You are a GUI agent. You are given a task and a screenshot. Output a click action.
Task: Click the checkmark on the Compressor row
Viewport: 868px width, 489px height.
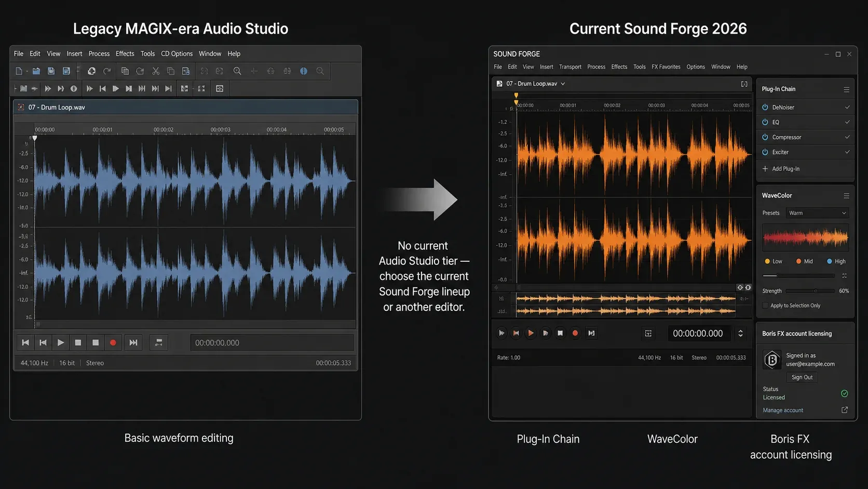(x=847, y=137)
